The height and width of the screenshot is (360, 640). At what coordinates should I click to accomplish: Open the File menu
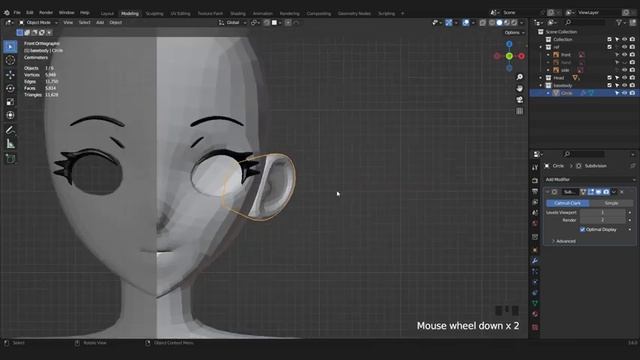pos(17,13)
